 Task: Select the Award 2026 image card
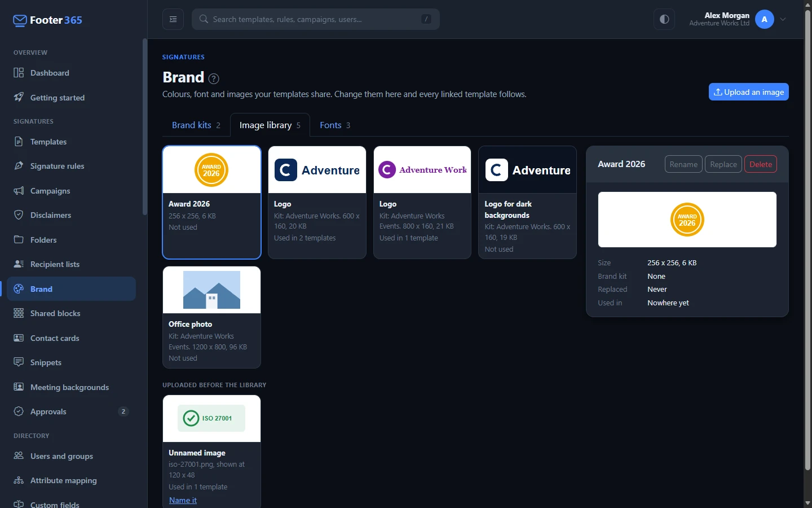coord(212,203)
